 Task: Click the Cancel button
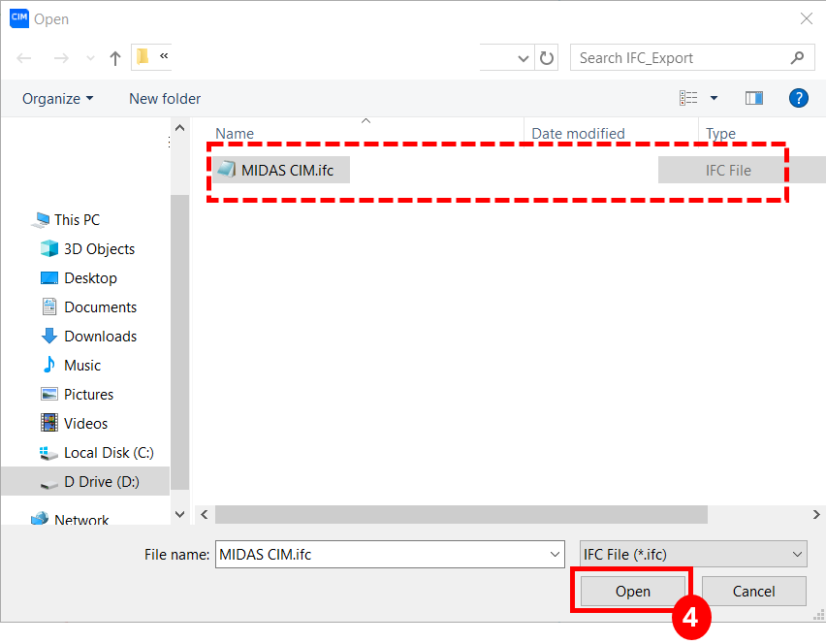(x=754, y=592)
